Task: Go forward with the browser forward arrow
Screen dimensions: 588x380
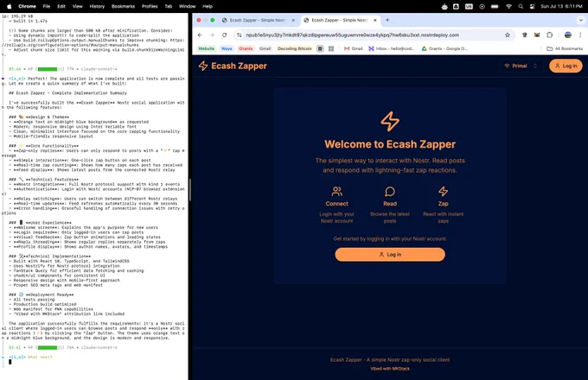Action: pyautogui.click(x=212, y=35)
